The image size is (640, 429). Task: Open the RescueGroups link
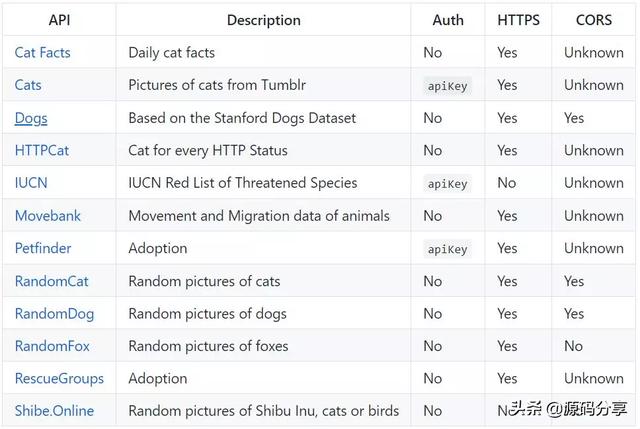point(59,378)
